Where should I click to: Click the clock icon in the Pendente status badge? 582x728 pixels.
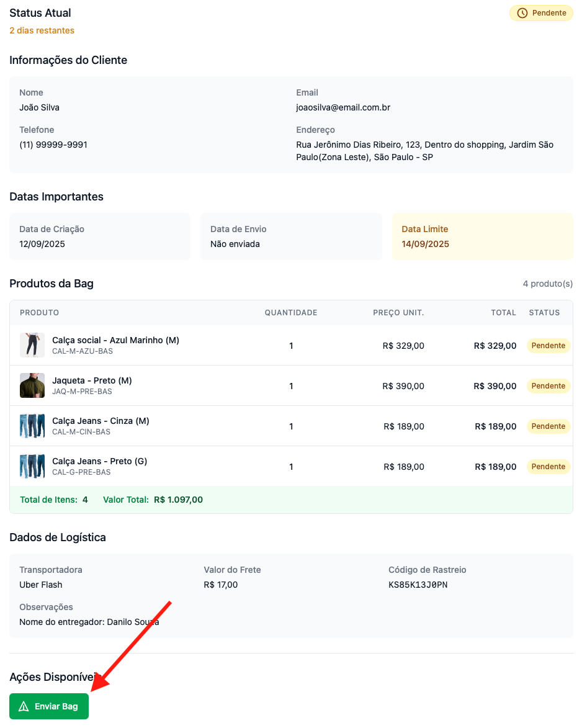(x=522, y=13)
